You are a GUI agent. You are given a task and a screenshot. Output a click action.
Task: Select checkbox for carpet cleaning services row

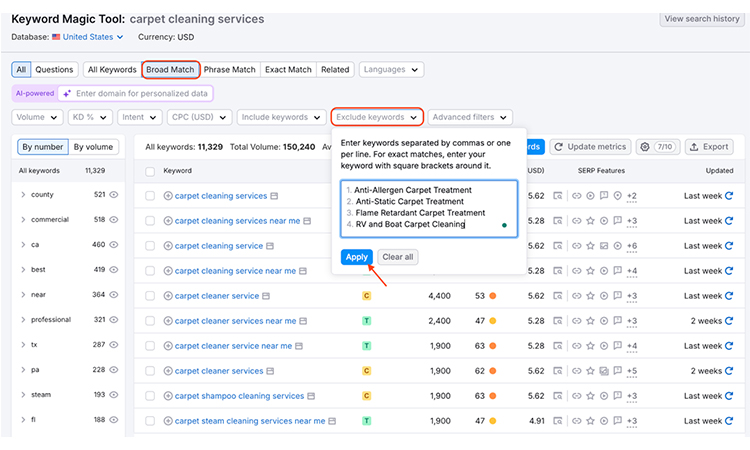150,196
